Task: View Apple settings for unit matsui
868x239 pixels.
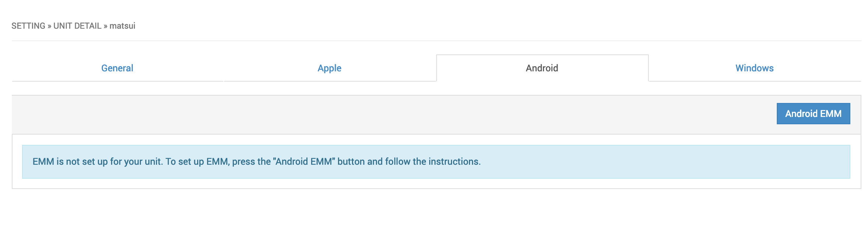Action: click(x=329, y=68)
